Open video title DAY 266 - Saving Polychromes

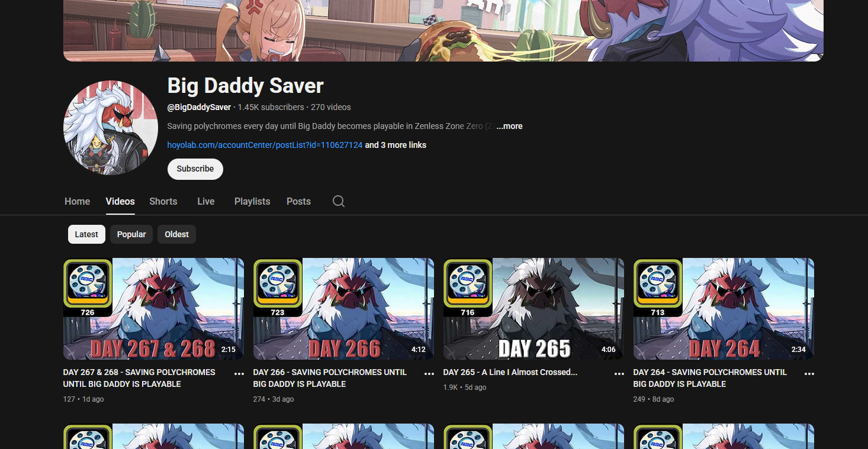click(x=330, y=378)
